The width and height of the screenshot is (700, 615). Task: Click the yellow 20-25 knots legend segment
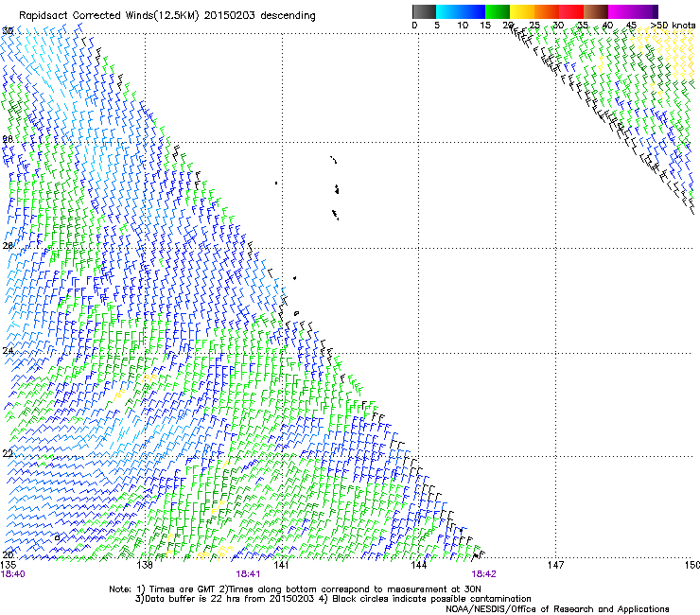522,11
